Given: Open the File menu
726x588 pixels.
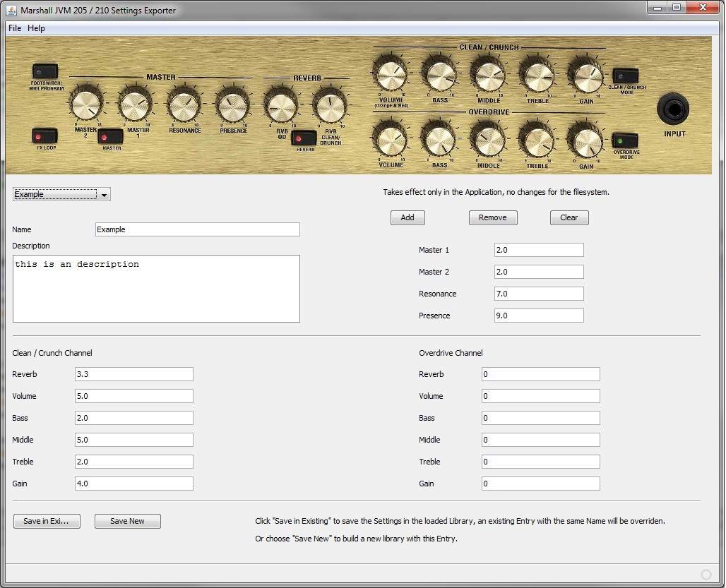Looking at the screenshot, I should tap(15, 28).
